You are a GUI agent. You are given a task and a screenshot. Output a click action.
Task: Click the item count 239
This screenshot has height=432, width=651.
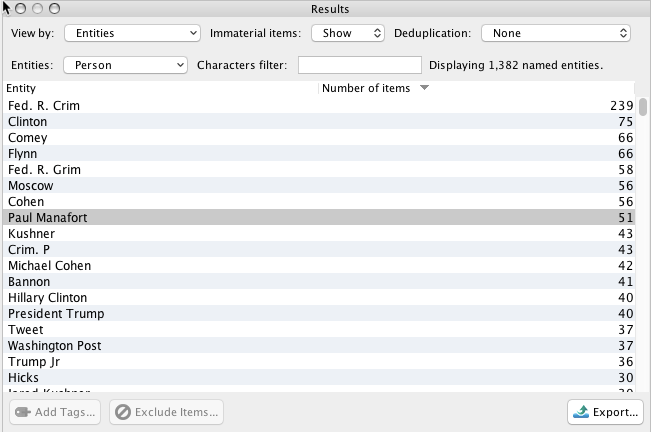[622, 106]
